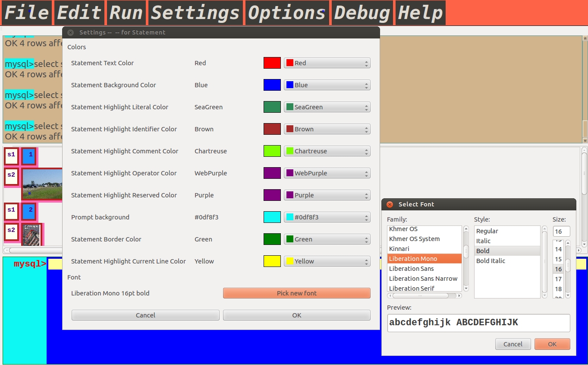
Task: Confirm Select Font dialog with OK
Action: [552, 344]
